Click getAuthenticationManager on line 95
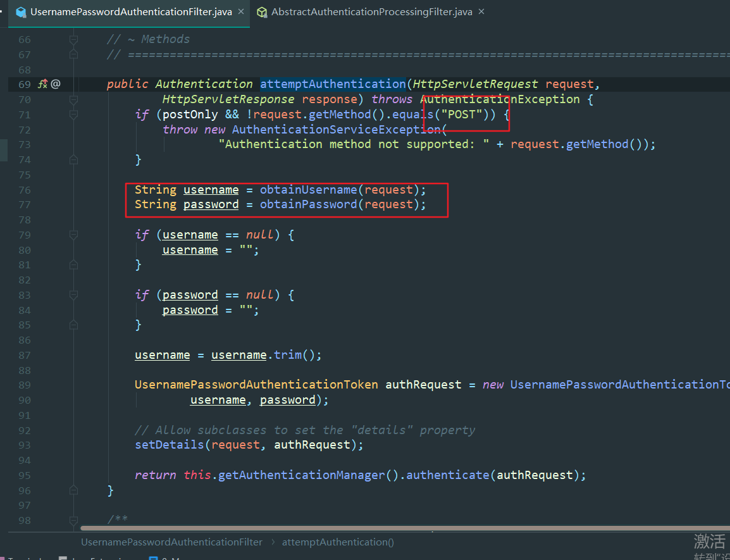 (302, 475)
